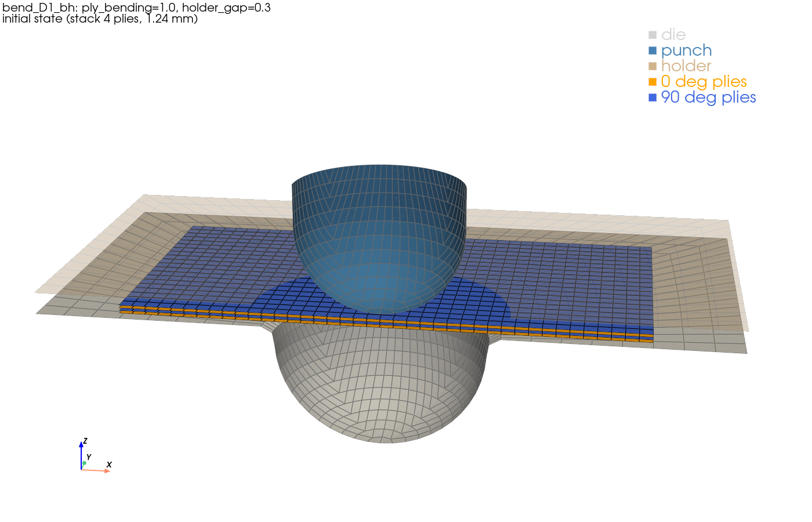Click the "90 deg plies" legend label
812x522 pixels.
coord(708,97)
